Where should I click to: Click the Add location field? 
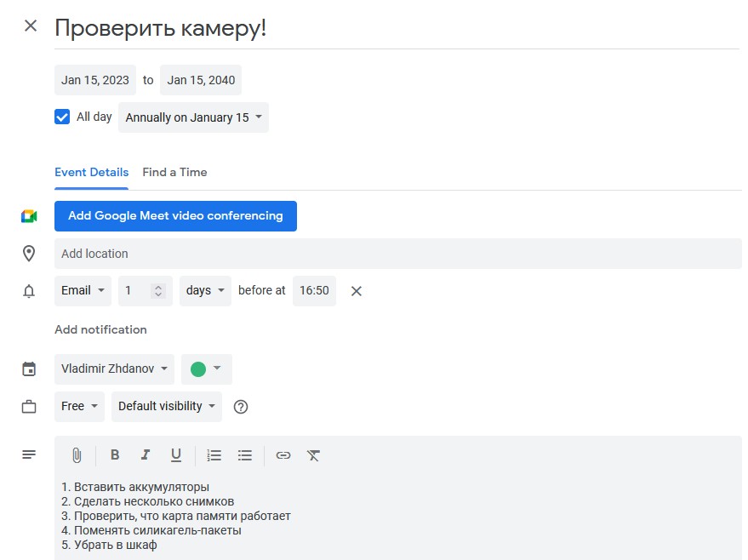click(x=398, y=254)
